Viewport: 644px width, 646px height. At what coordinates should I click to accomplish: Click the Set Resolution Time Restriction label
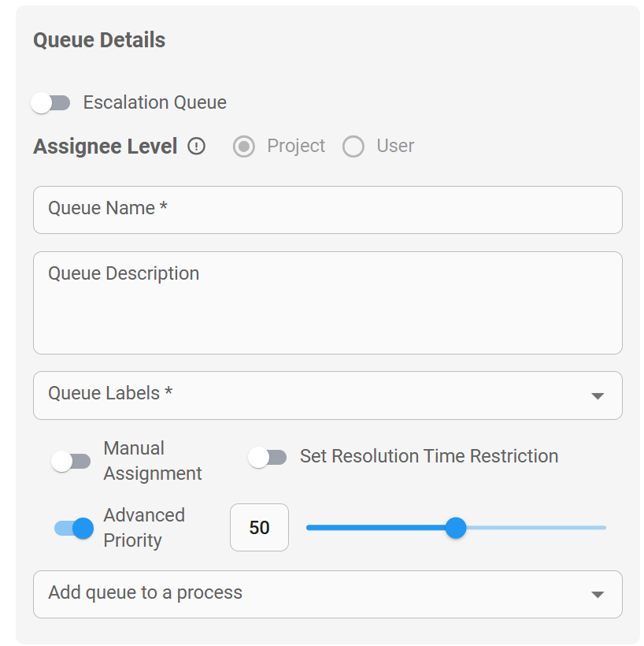[429, 457]
